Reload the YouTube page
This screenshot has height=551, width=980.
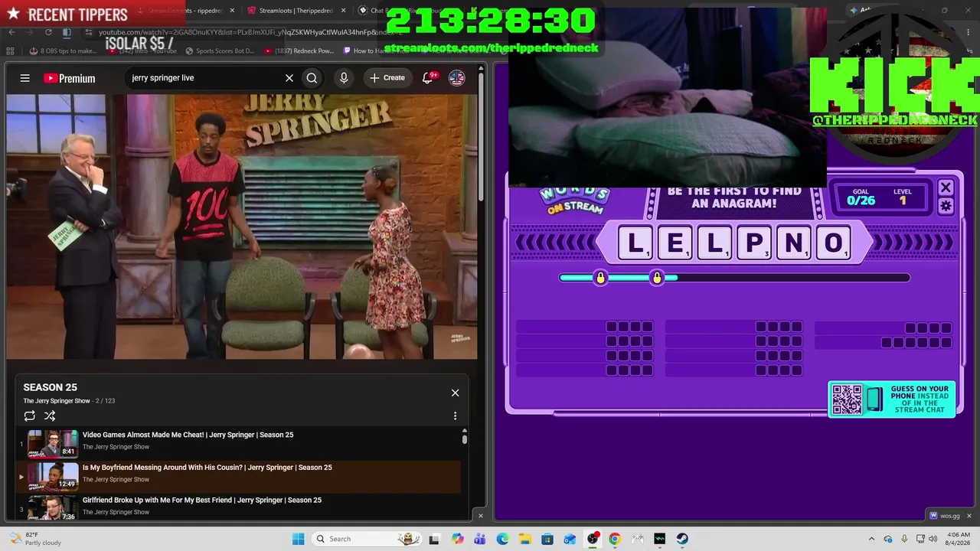point(48,32)
